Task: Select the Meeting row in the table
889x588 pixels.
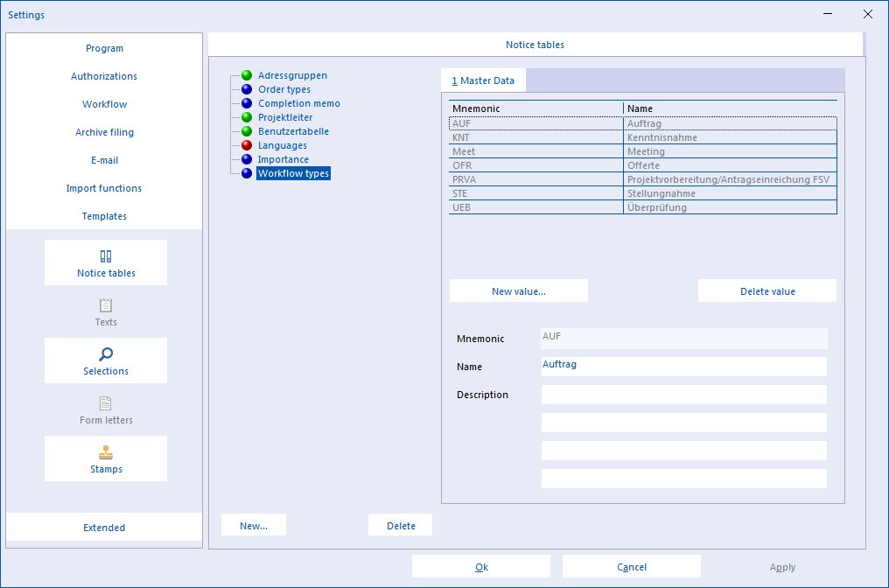Action: (x=643, y=151)
